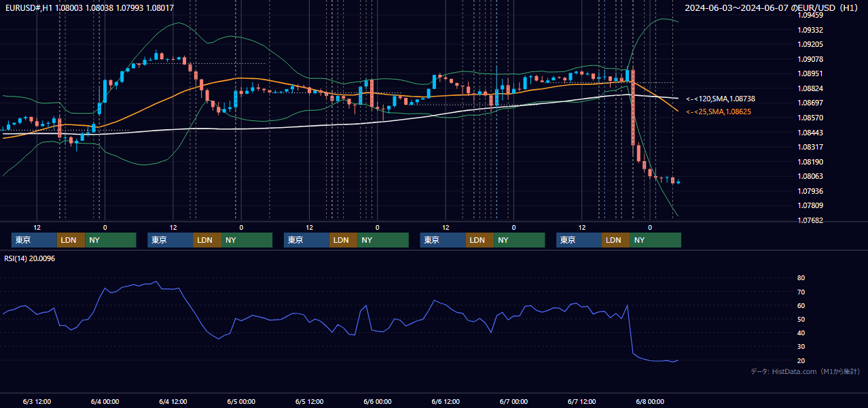Click the 6/5 12:00 time axis label

[309, 401]
